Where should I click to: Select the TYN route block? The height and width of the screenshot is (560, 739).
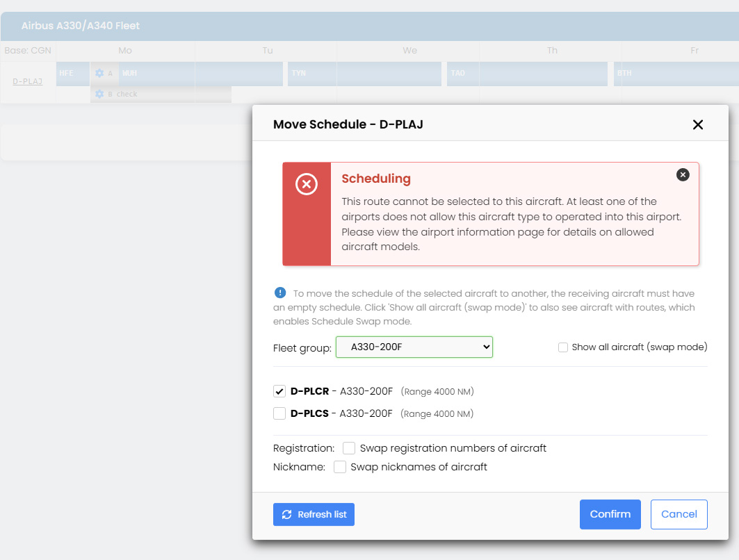point(364,74)
